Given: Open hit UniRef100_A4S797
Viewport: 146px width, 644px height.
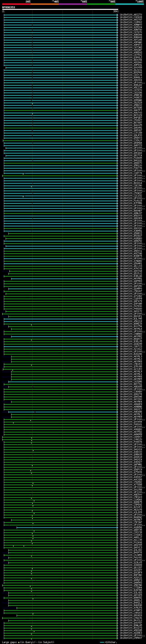Looking at the screenshot, I should point(131,20).
